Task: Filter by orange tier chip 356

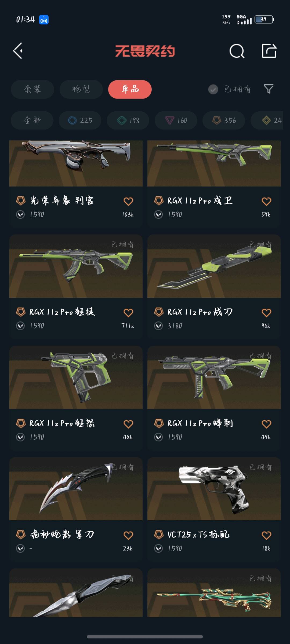Action: [x=224, y=120]
